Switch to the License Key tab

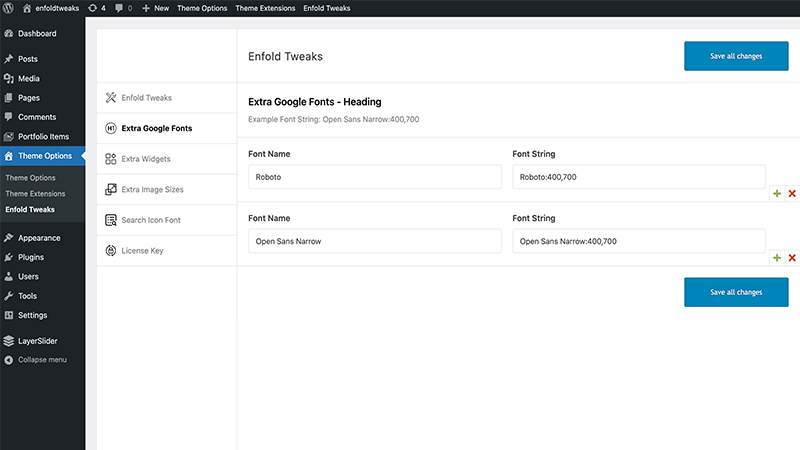(167, 251)
